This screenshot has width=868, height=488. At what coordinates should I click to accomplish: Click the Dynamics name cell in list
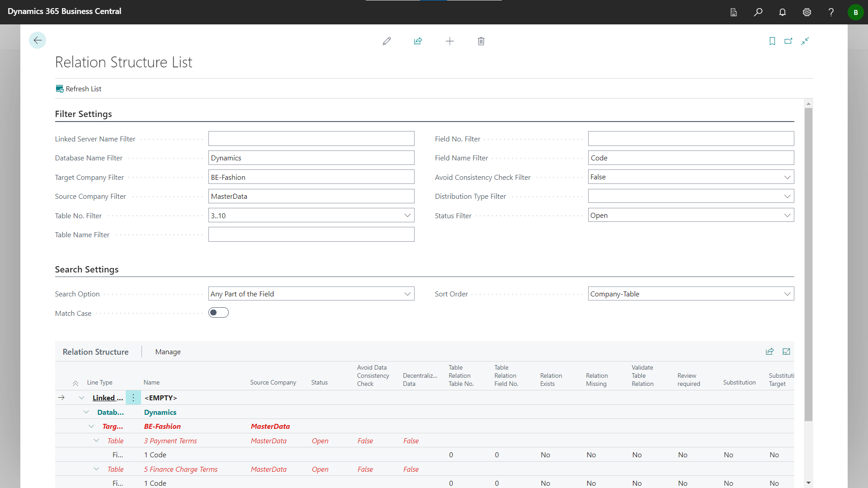[160, 412]
